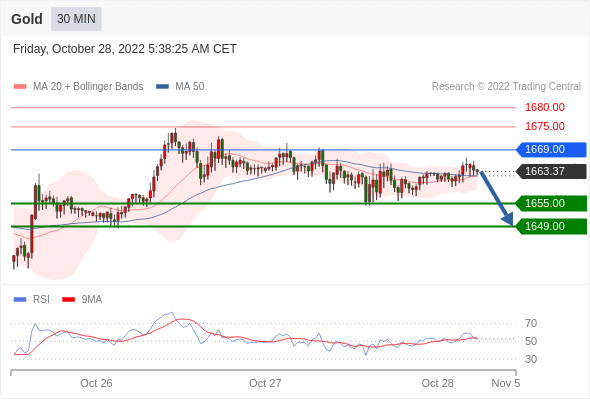Click the 'RSI' legend label
The width and height of the screenshot is (590, 400).
tap(41, 300)
